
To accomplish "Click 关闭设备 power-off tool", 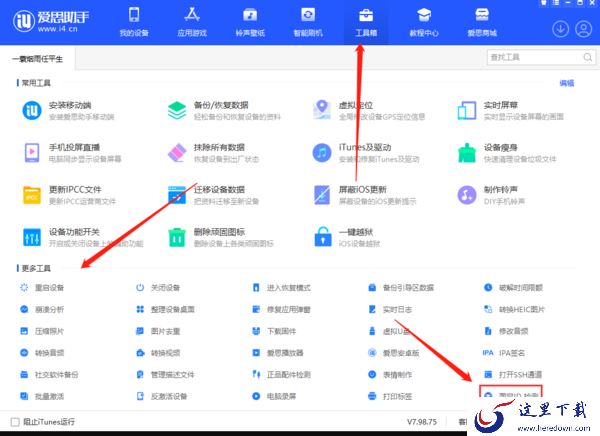I will click(158, 287).
